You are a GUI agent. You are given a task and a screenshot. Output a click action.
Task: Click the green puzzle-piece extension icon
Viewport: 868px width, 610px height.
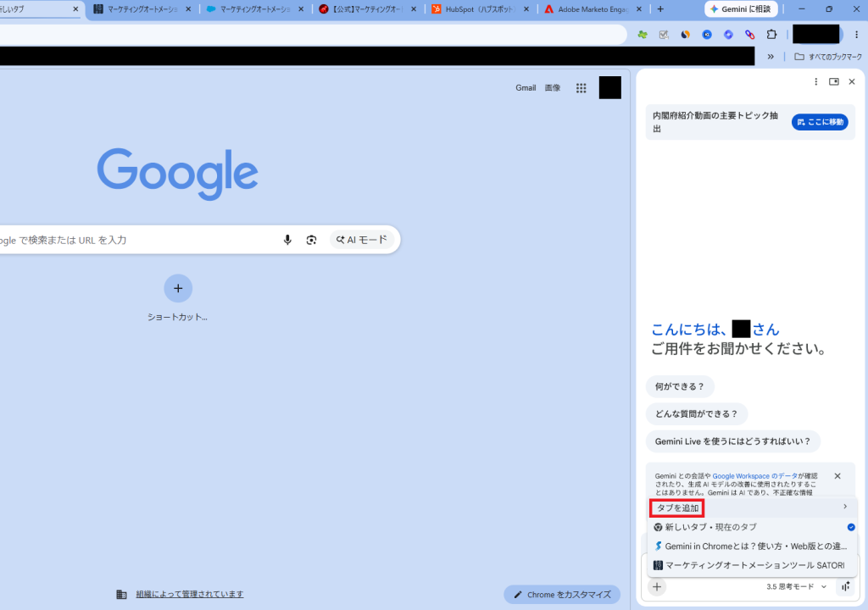tap(643, 35)
